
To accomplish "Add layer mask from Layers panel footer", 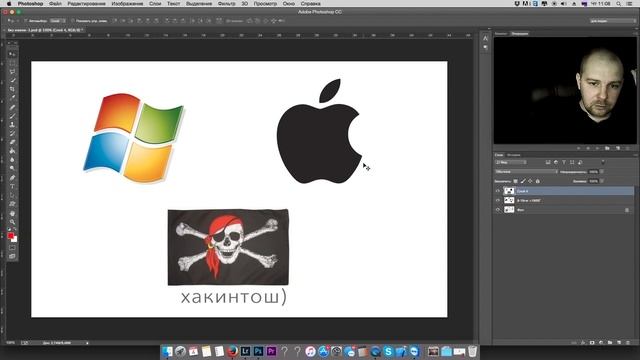I will [592, 343].
